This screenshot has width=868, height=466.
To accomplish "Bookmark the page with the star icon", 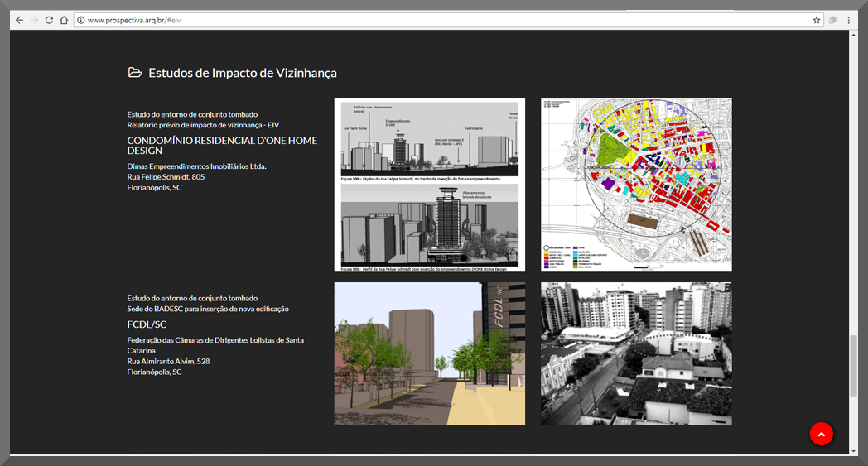I will [x=817, y=20].
